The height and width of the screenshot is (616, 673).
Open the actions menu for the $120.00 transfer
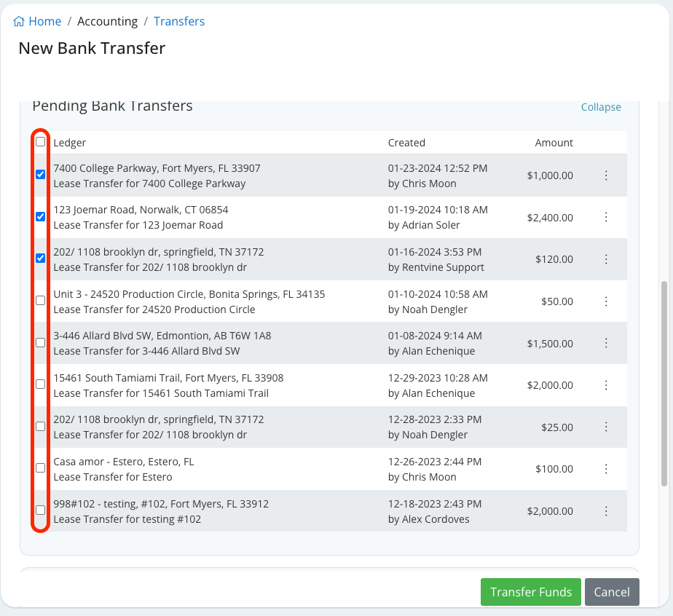606,259
